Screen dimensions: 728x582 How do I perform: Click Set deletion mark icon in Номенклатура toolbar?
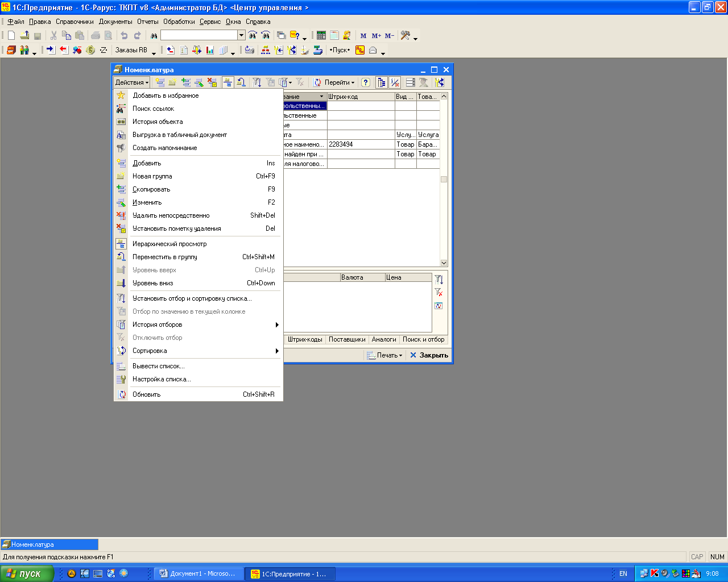212,82
